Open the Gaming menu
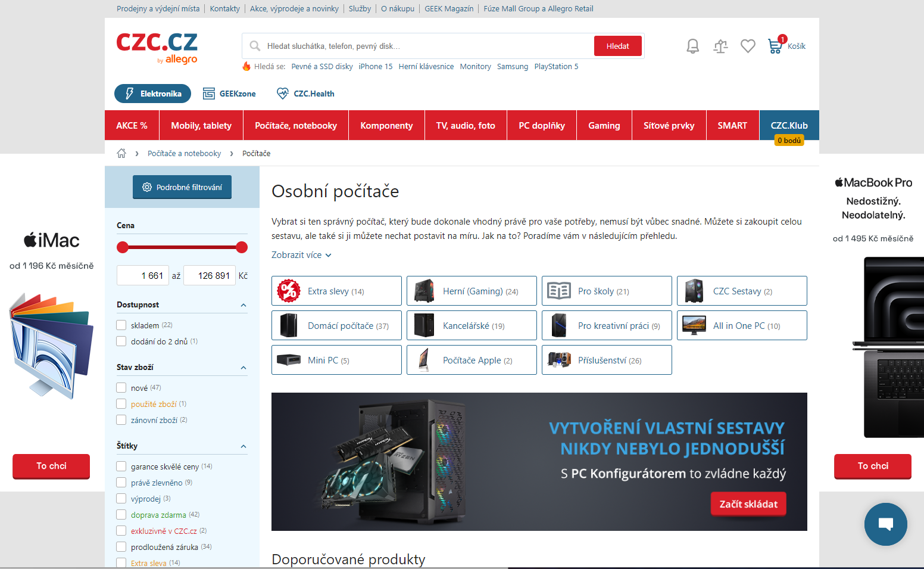This screenshot has height=569, width=924. 604,125
